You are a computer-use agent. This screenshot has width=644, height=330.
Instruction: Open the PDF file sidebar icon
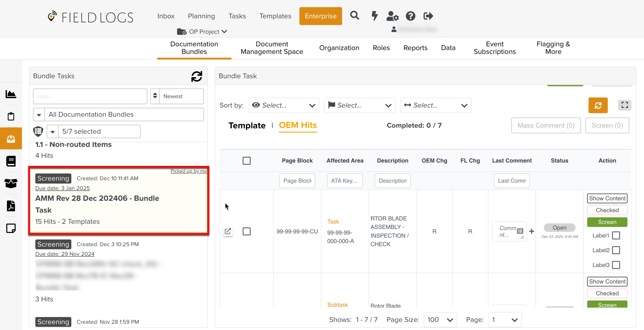tap(11, 206)
